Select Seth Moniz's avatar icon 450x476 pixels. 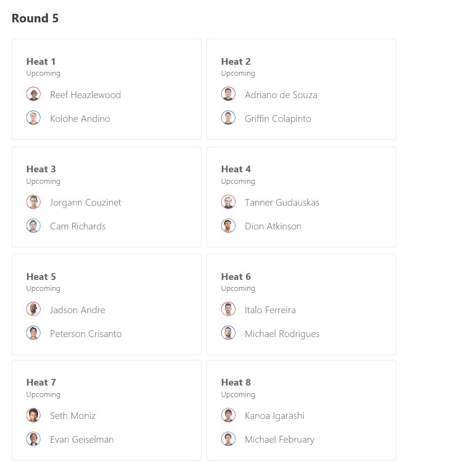(33, 415)
